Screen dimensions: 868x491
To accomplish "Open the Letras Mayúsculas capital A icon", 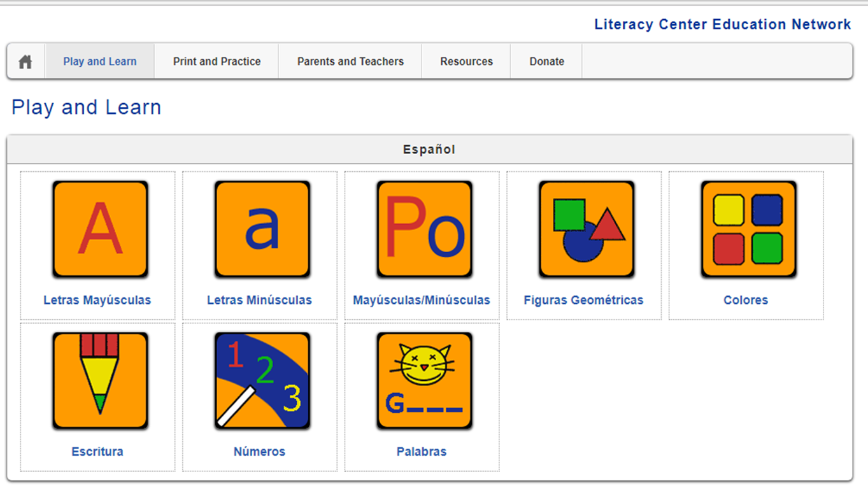I will [100, 229].
